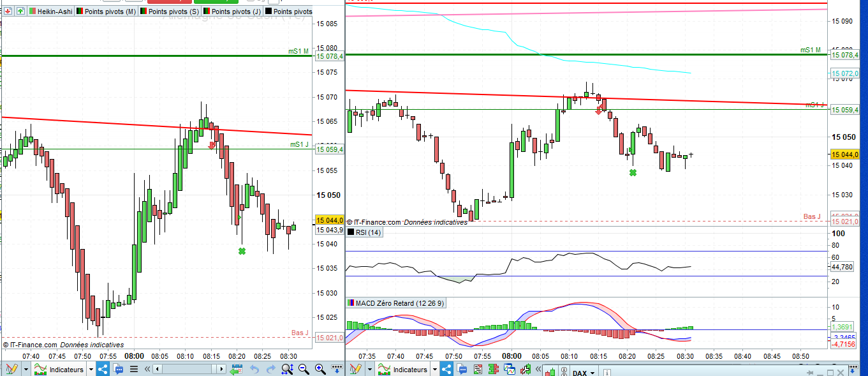Click info icon beside DAX dropdown

[x=607, y=373]
